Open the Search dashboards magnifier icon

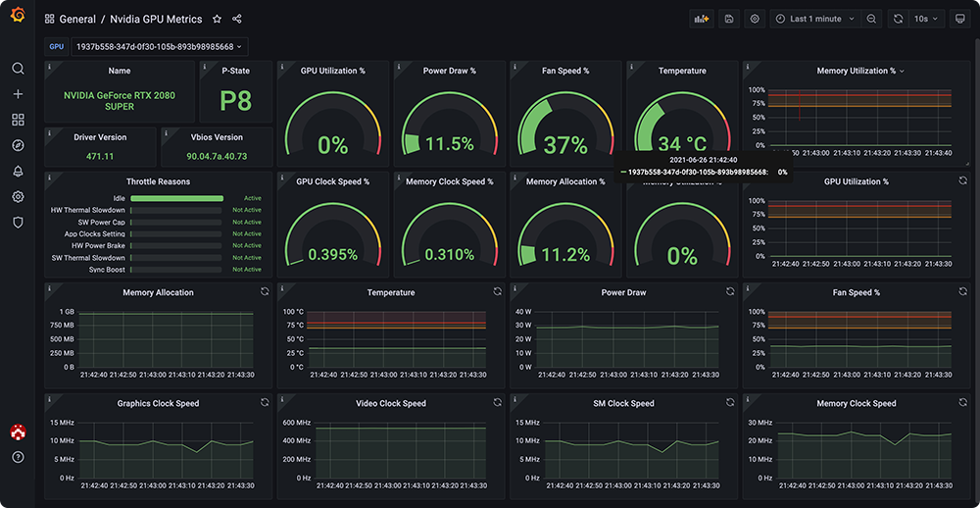tap(18, 69)
